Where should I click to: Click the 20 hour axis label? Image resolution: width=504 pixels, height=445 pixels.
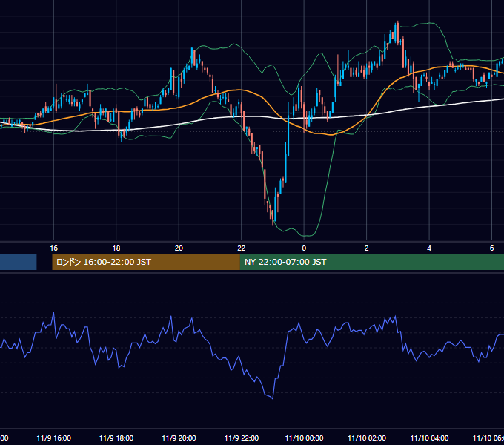point(179,248)
